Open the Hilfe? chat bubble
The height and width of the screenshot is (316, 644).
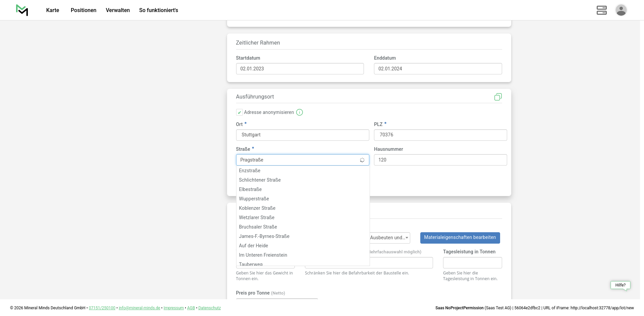620,285
